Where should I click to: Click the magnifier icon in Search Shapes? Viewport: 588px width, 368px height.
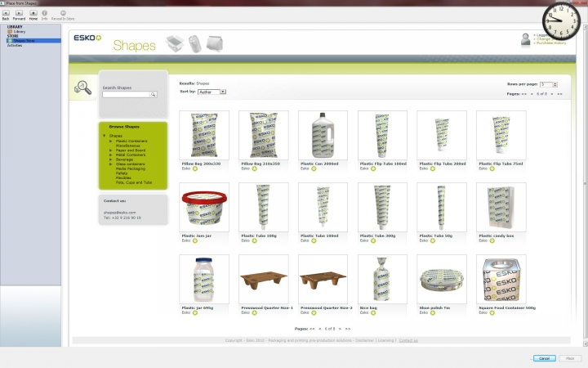[x=152, y=95]
